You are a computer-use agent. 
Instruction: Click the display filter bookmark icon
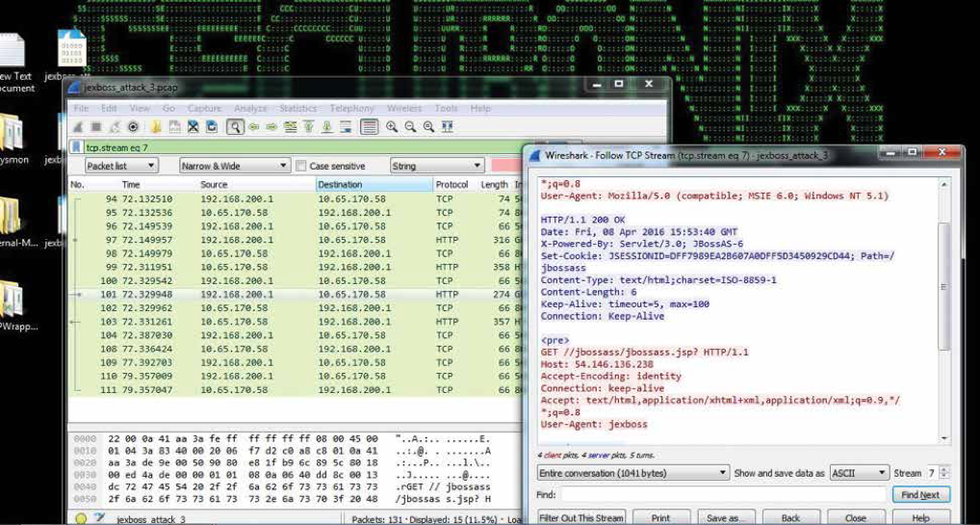[77, 147]
